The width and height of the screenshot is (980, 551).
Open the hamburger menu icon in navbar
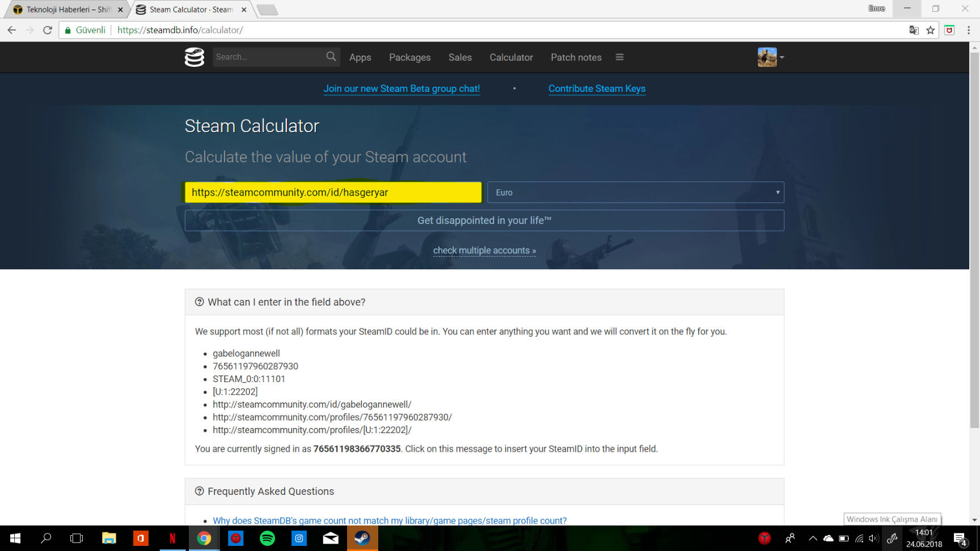pyautogui.click(x=619, y=57)
